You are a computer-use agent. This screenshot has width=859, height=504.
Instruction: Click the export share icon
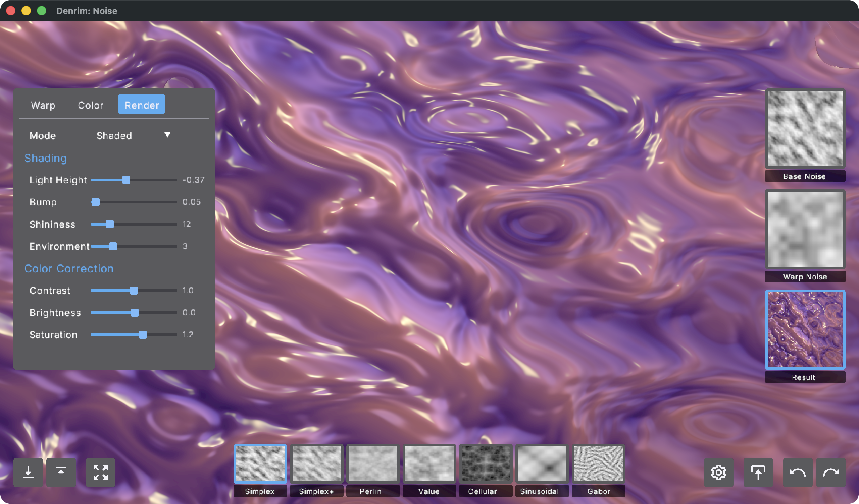tap(758, 472)
